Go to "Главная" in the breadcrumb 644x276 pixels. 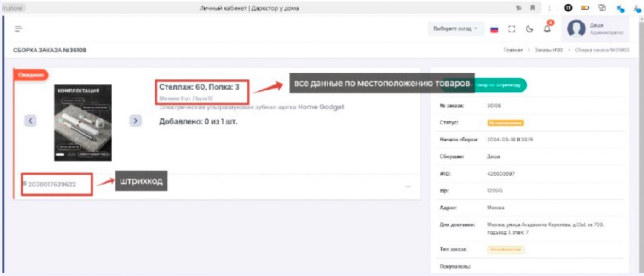coord(513,50)
